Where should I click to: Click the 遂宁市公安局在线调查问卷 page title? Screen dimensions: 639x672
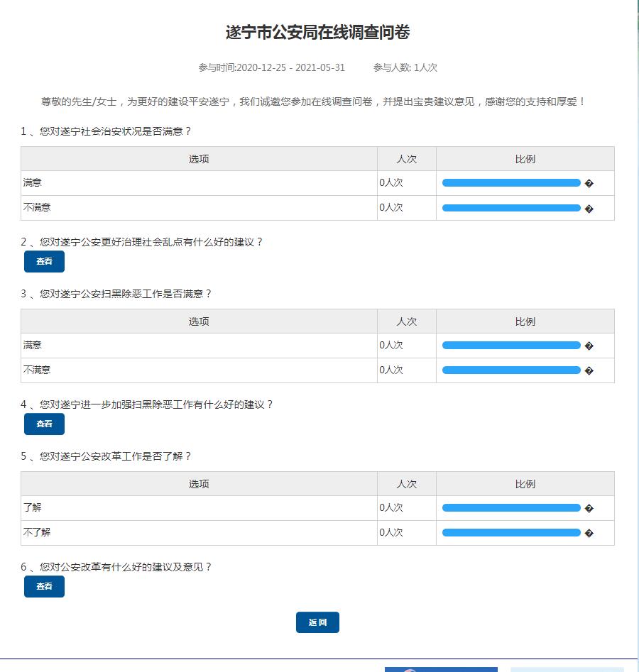(317, 33)
